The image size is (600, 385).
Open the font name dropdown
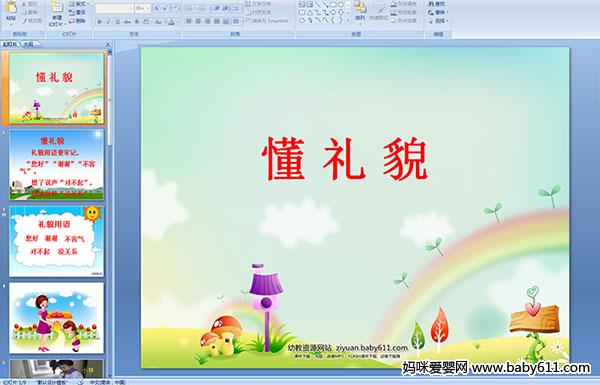[114, 8]
